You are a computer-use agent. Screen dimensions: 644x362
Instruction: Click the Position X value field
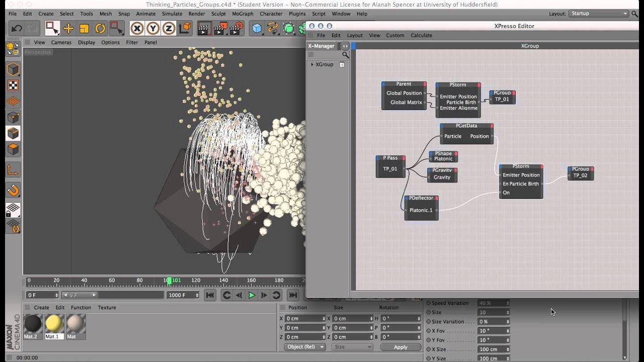305,318
